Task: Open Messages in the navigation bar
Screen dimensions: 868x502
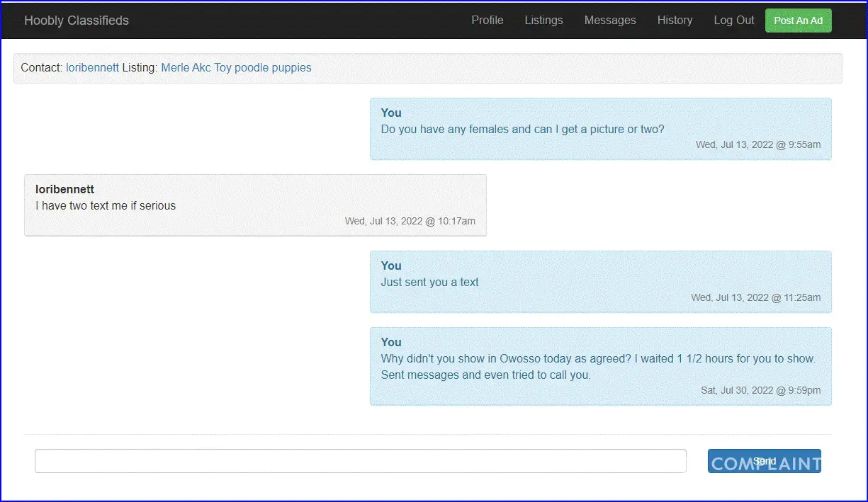Action: click(610, 21)
